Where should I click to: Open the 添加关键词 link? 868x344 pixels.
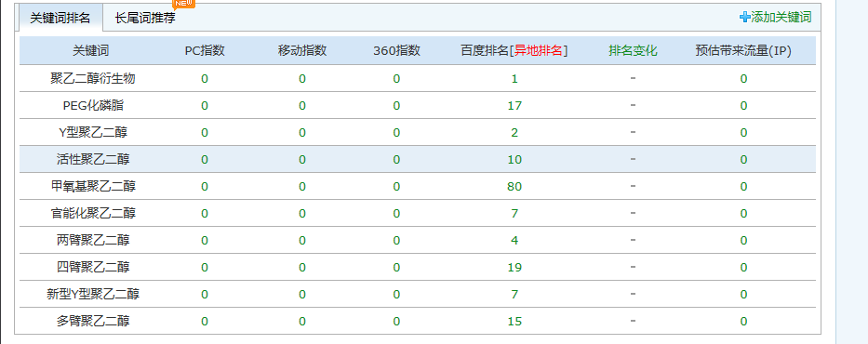click(781, 17)
